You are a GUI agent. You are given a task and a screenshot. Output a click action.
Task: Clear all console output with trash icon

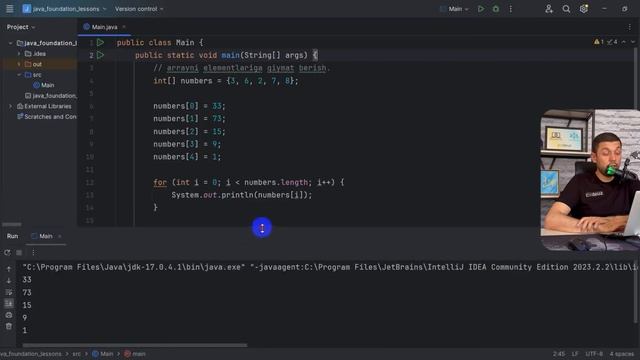pos(9,327)
